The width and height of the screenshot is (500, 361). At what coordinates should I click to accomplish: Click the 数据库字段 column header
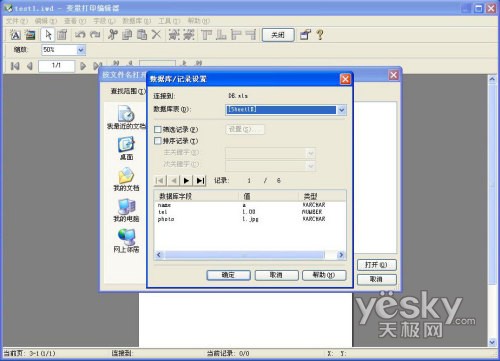click(197, 196)
